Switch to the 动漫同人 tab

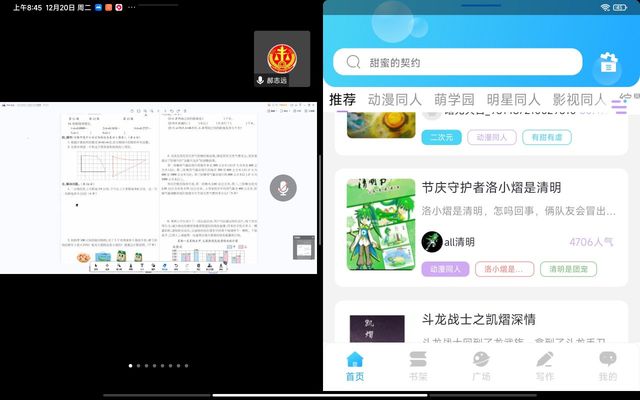pos(395,100)
